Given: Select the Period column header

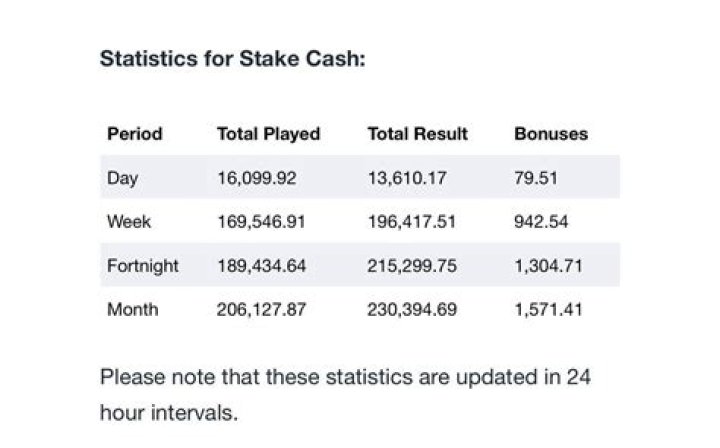Looking at the screenshot, I should [134, 134].
